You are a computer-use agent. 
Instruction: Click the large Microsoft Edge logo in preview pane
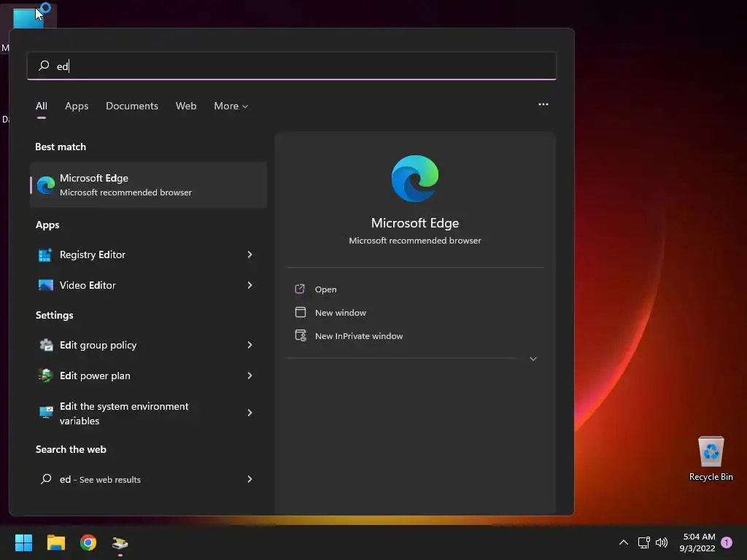415,179
